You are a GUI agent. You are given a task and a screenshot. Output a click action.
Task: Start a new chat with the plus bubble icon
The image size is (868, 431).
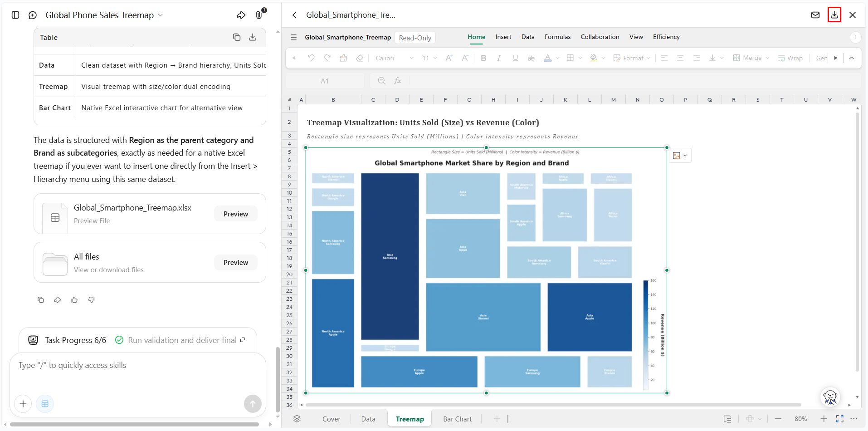33,15
